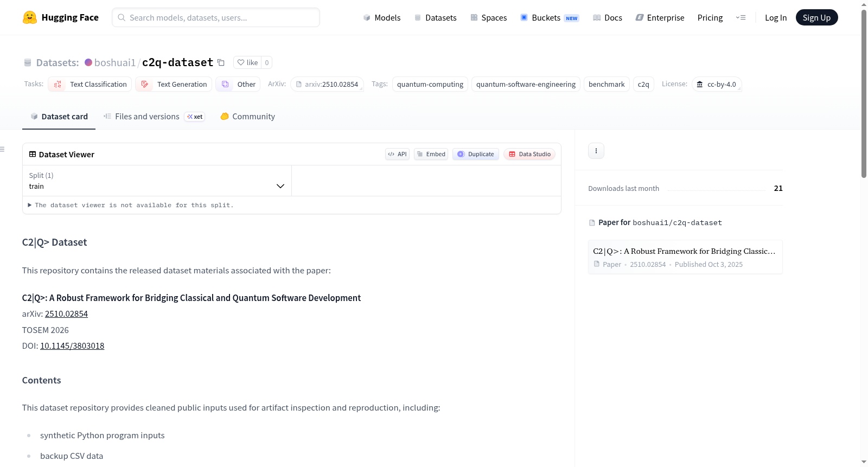This screenshot has width=868, height=467.
Task: Click the Log In link
Action: click(776, 17)
